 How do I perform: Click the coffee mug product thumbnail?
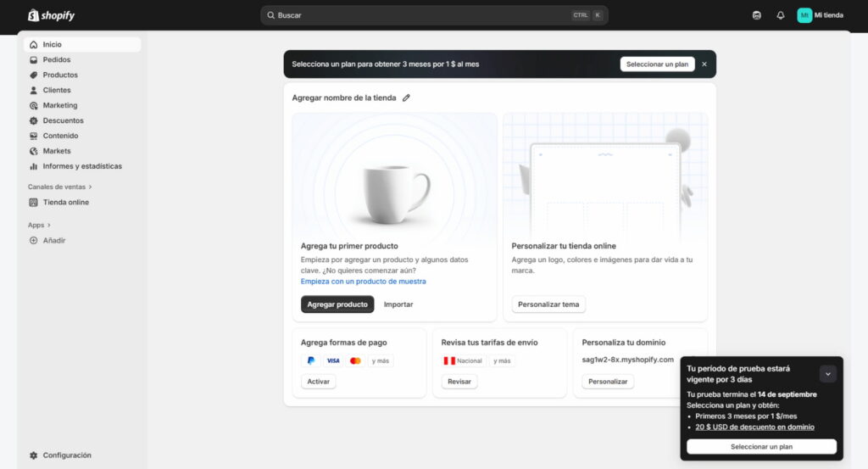pyautogui.click(x=394, y=193)
